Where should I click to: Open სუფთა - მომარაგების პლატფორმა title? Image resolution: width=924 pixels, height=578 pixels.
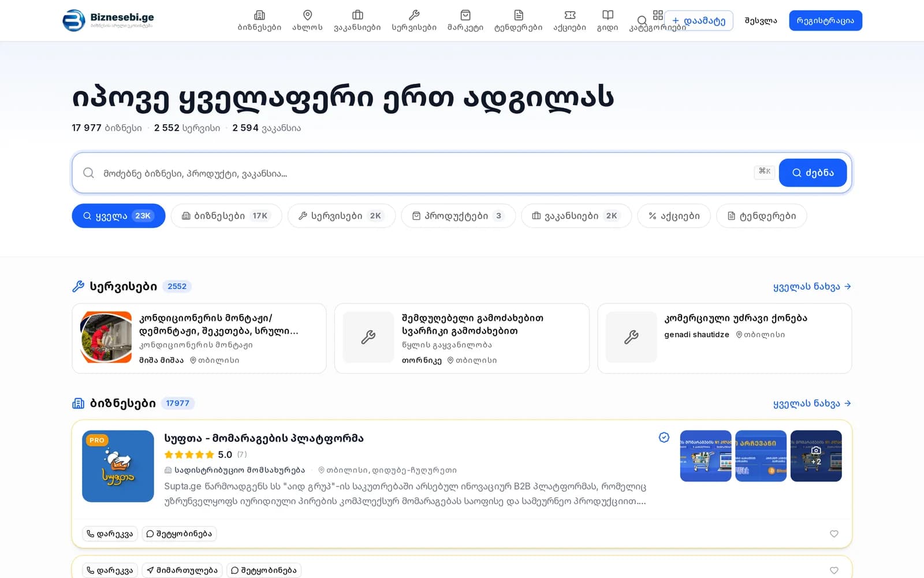pos(264,438)
